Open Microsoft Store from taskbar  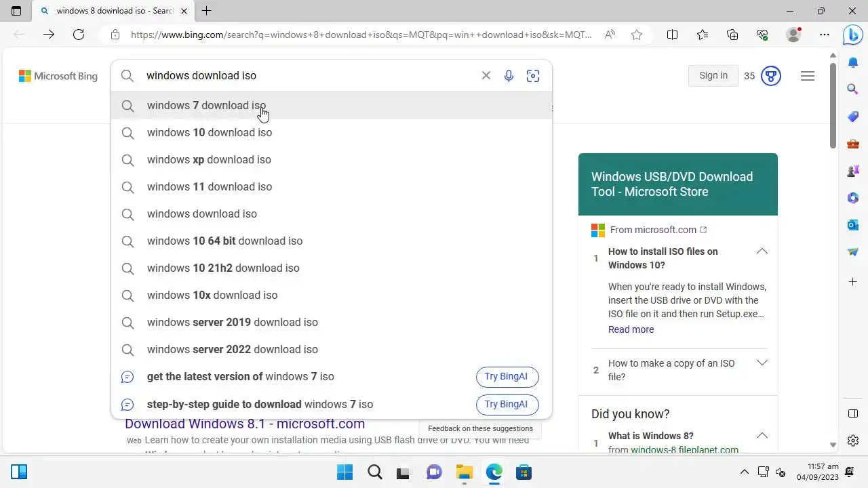(524, 472)
